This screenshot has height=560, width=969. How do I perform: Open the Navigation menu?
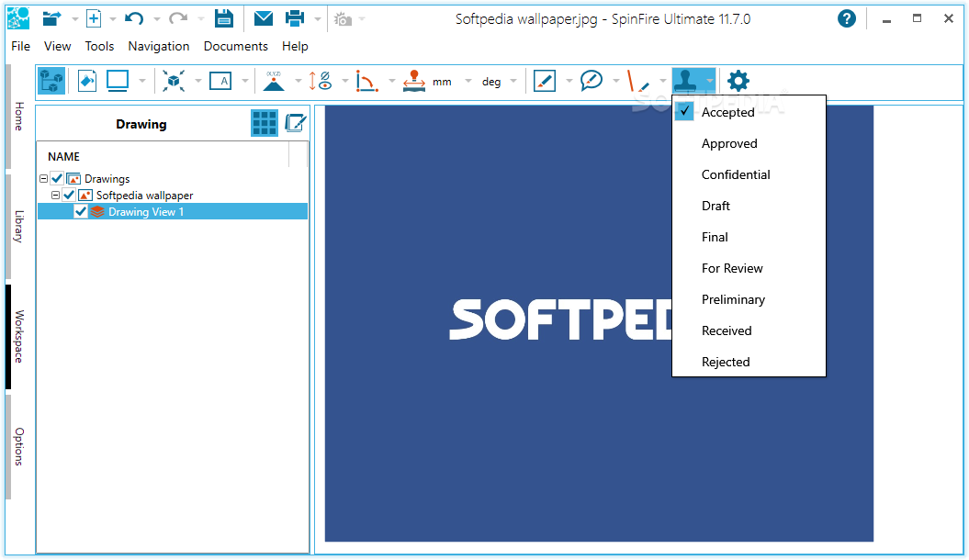[x=159, y=46]
